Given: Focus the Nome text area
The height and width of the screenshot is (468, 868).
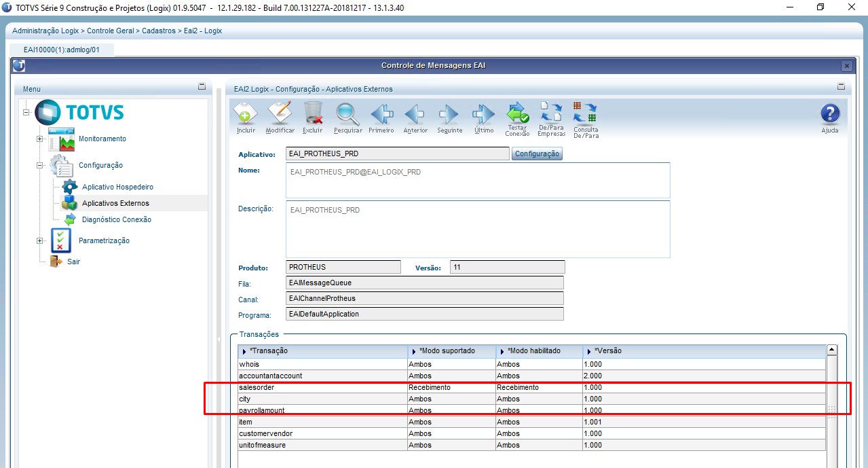Looking at the screenshot, I should [478, 180].
